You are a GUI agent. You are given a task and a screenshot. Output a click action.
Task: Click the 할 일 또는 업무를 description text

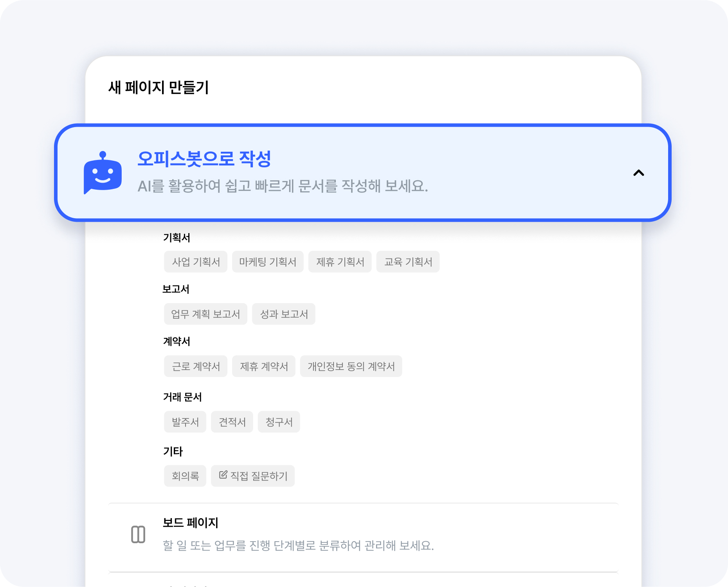298,546
